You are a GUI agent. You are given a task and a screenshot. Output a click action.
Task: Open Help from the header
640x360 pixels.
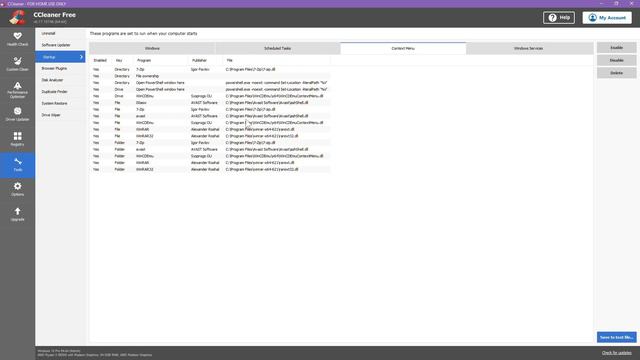[559, 18]
